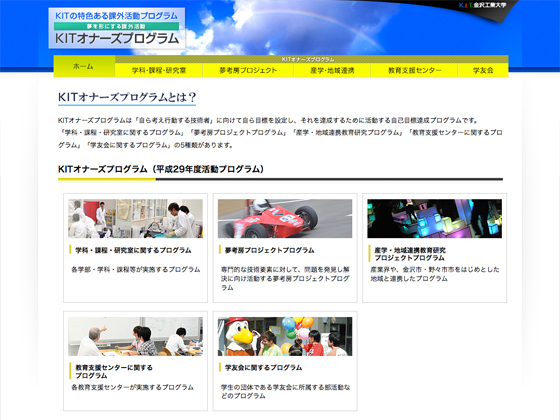The width and height of the screenshot is (560, 420).
Task: Click the red racing car photo thumbnail
Action: pyautogui.click(x=285, y=219)
